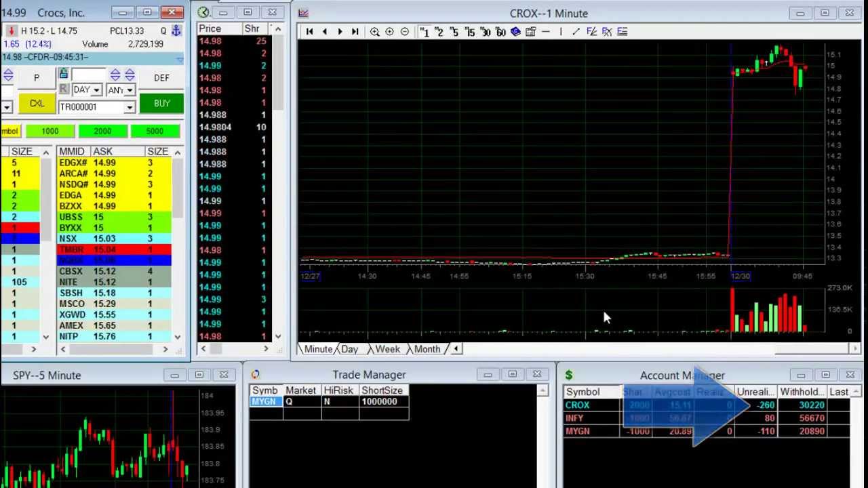Open the blue book studies icon
This screenshot has height=488, width=868.
(515, 32)
